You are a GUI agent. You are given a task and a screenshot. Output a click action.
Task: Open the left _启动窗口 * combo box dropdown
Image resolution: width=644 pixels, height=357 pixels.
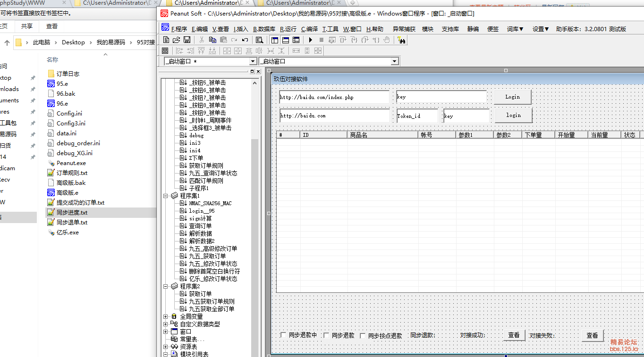tap(253, 62)
